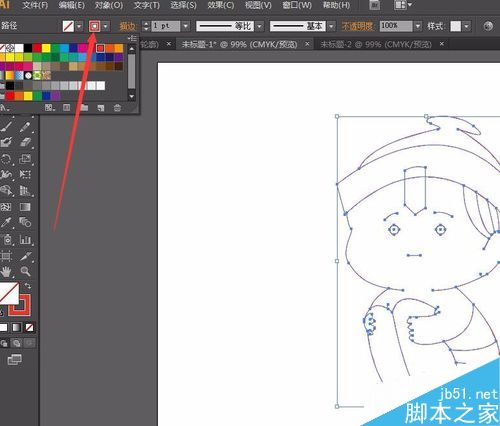Select the Rotate tool
Viewport: 500px width, 426px height.
coord(7,159)
